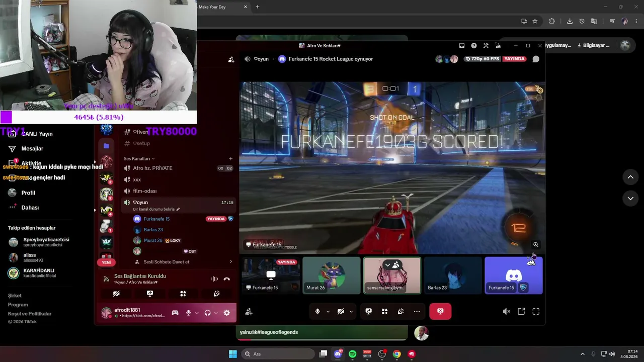Screen dimensions: 644x362
Task: Open the chat bubble for the voice channel
Action: pos(536,59)
